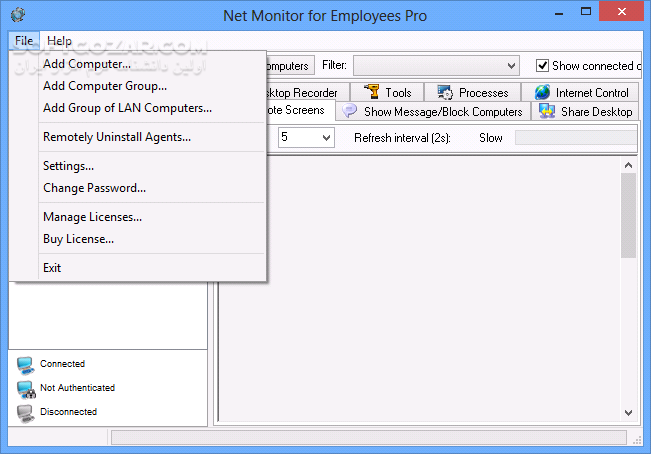Click the Tools drill icon

click(x=372, y=92)
